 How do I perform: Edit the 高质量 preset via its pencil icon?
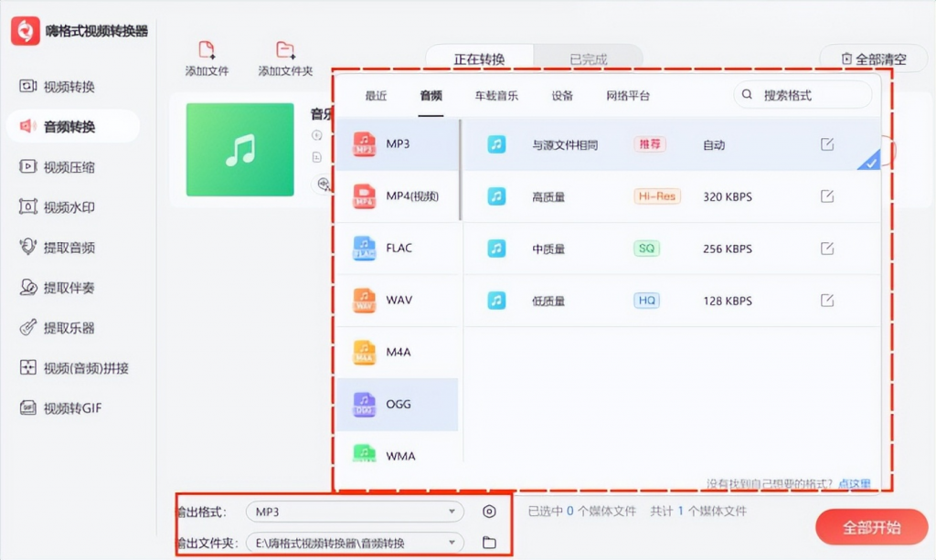pos(827,195)
